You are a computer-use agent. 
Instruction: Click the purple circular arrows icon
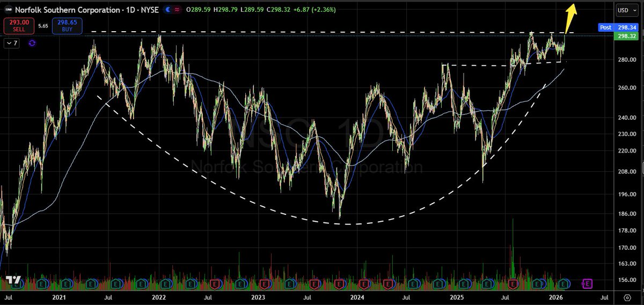(x=32, y=43)
